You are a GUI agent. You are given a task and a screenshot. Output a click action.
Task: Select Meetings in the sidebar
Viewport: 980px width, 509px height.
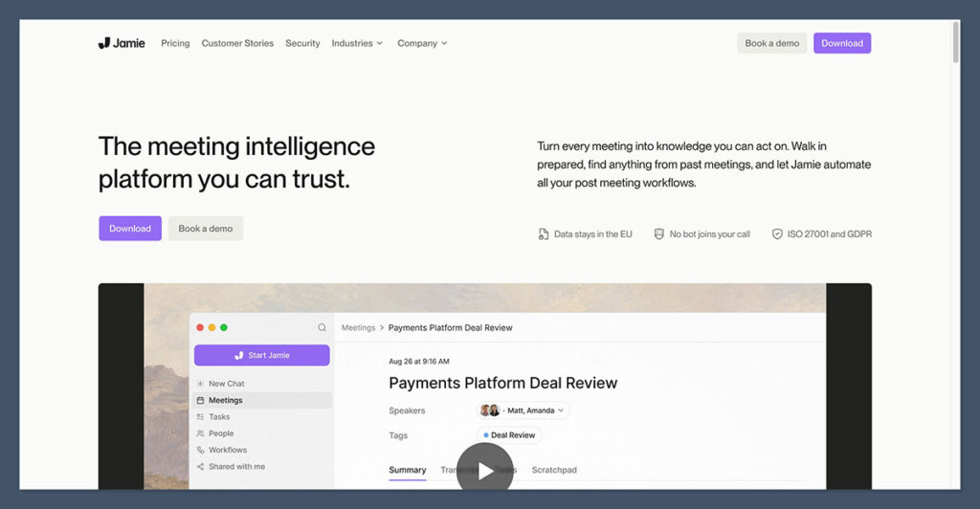pos(262,400)
